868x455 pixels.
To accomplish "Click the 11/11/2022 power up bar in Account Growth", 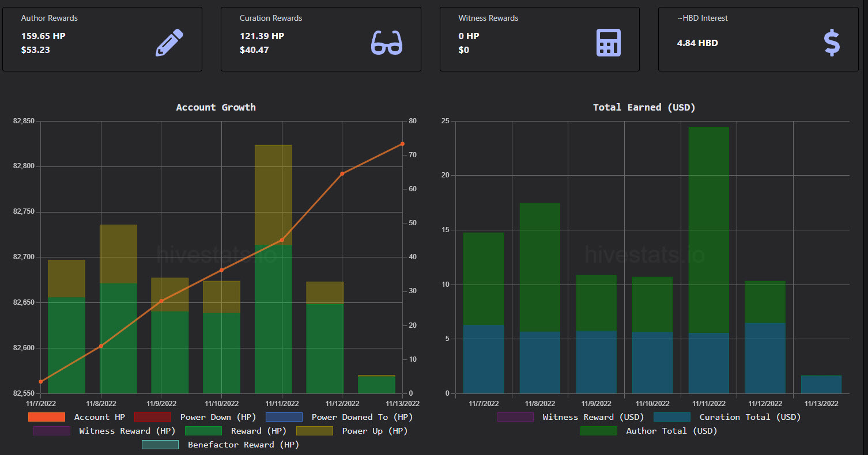I will coord(273,195).
